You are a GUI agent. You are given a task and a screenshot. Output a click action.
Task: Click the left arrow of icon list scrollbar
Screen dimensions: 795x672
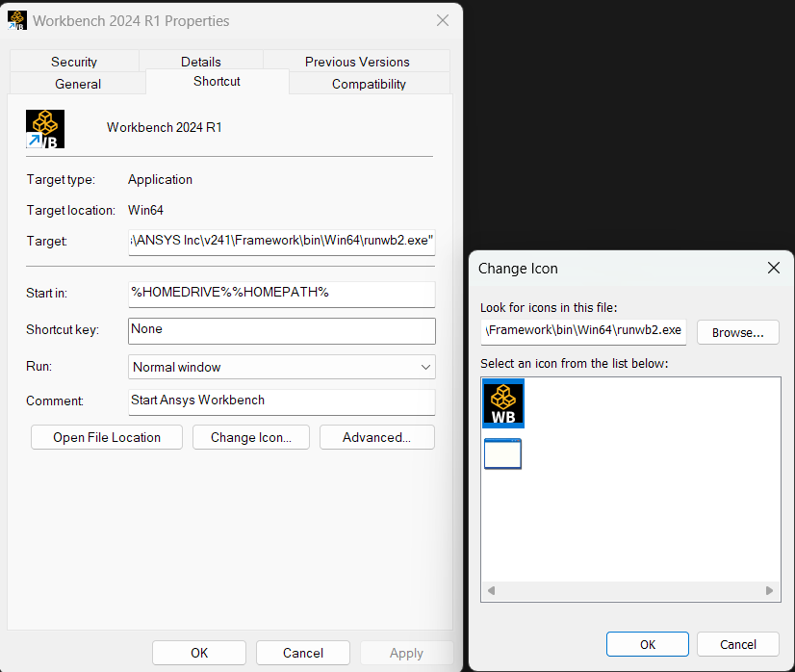pos(491,590)
